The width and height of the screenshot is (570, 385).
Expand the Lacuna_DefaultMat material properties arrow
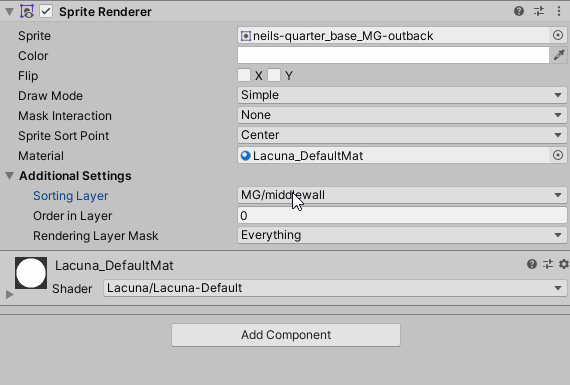[9, 294]
